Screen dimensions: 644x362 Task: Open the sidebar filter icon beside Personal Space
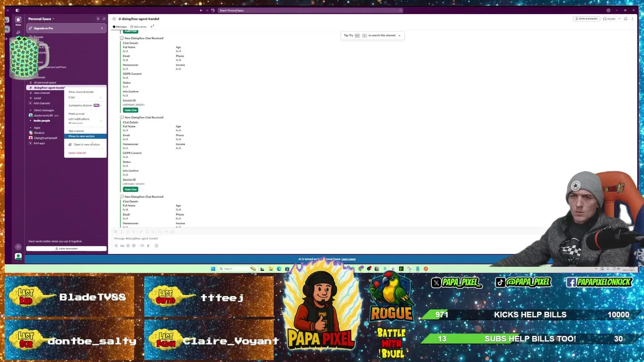click(x=98, y=19)
